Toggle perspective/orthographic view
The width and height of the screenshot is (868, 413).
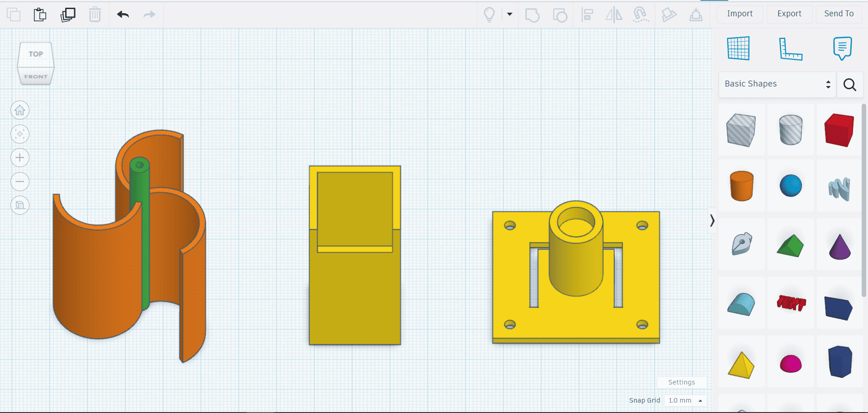[20, 205]
